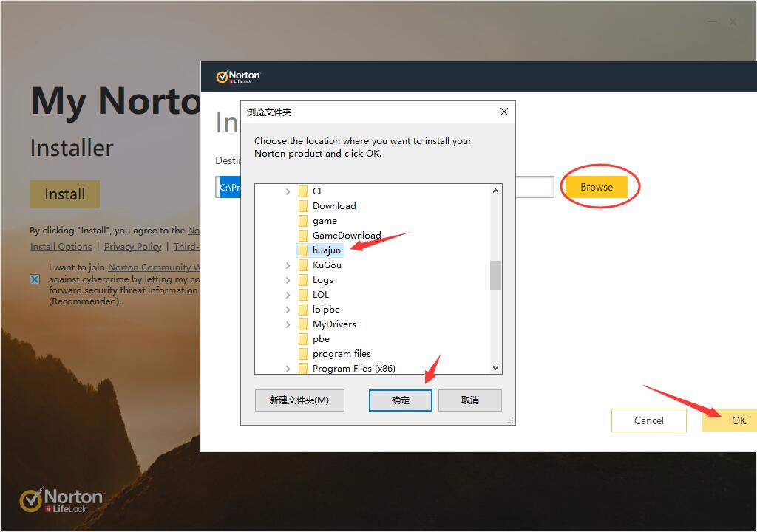Expand the CF folder tree item
Image resolution: width=757 pixels, height=532 pixels.
[288, 191]
